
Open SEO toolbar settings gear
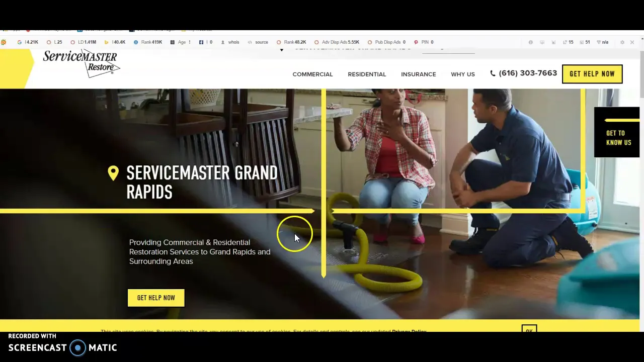tap(622, 42)
